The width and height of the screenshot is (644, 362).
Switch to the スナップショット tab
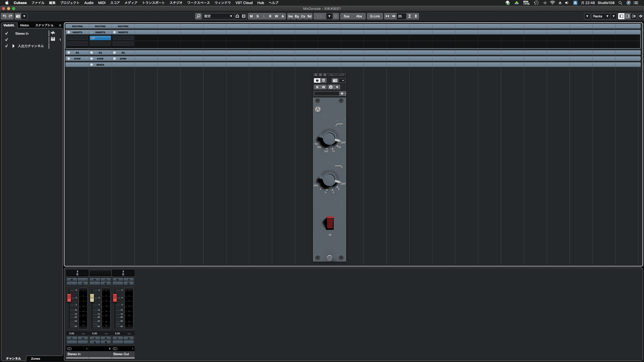pyautogui.click(x=44, y=25)
